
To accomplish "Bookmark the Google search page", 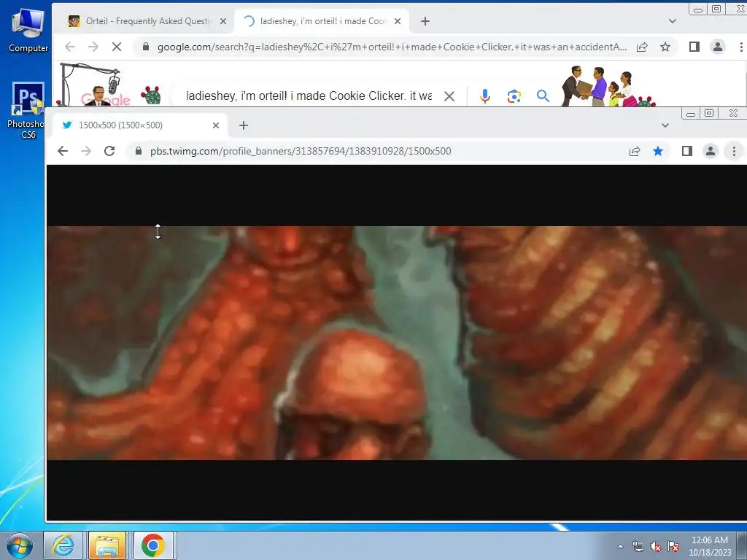I will coord(665,47).
